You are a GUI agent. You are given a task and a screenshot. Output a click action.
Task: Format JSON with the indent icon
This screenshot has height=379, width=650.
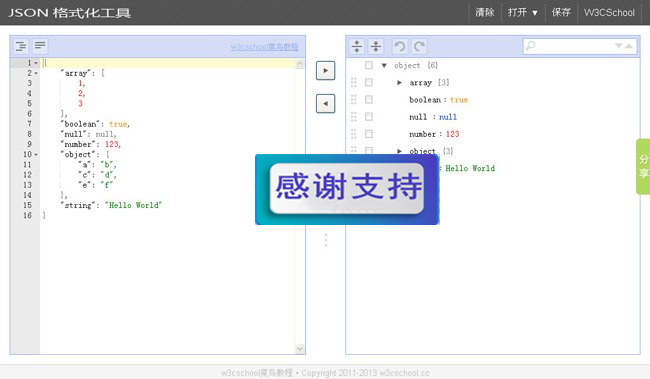[x=21, y=46]
